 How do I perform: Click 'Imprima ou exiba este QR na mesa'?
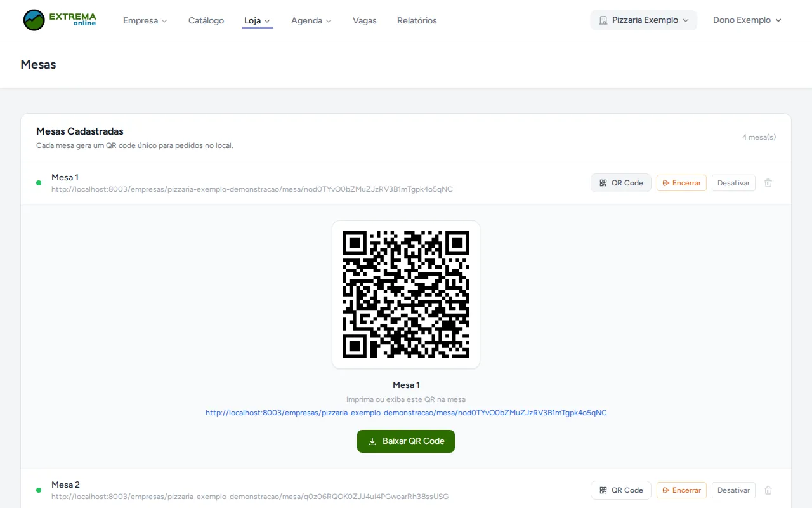point(406,399)
